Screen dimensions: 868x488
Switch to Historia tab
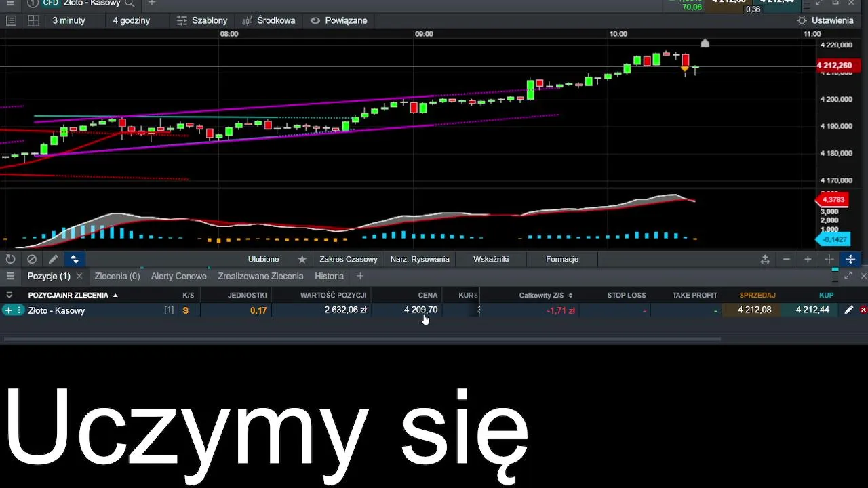(x=329, y=276)
